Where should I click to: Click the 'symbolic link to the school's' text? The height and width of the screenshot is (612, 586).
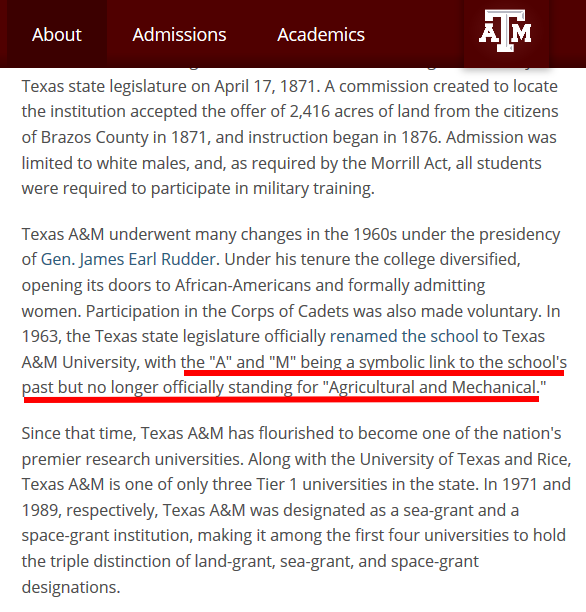tap(463, 362)
